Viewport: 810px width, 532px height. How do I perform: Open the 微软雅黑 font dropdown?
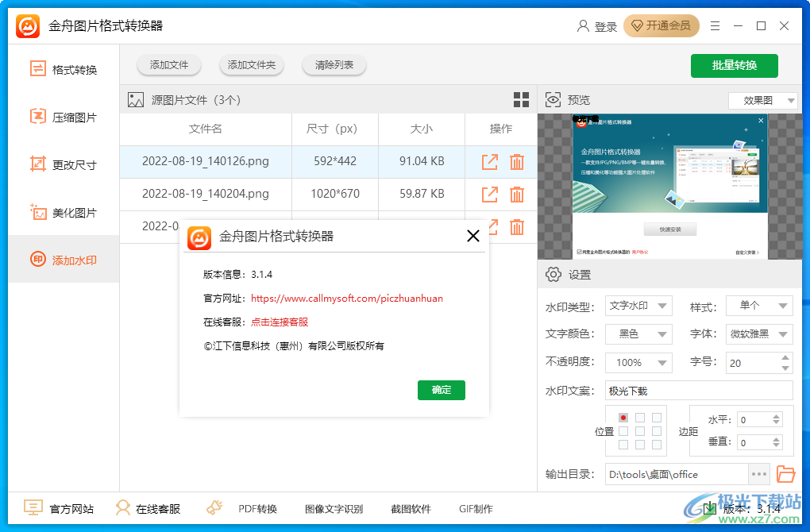point(759,334)
